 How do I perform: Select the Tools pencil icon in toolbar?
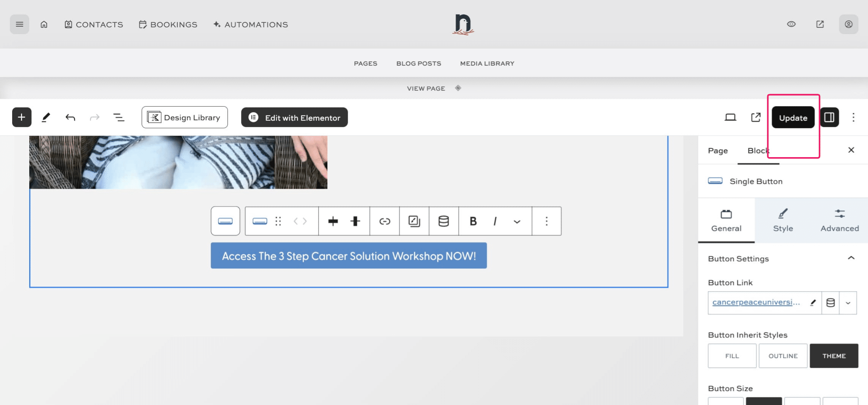point(46,117)
